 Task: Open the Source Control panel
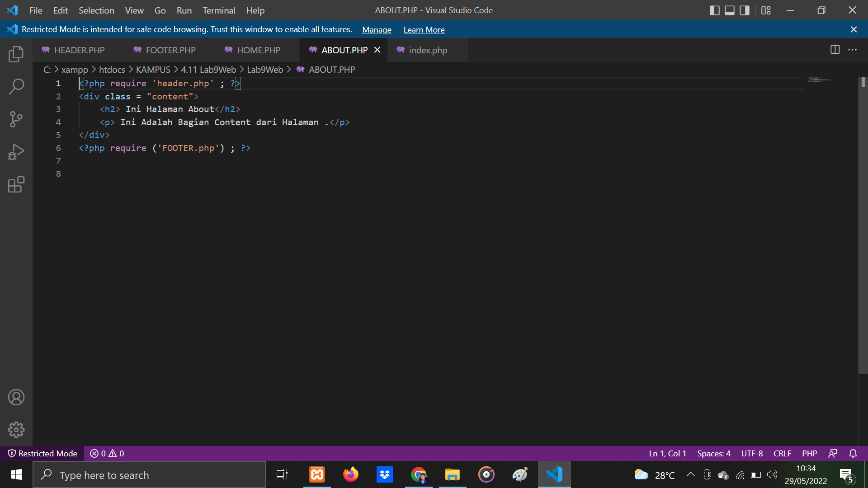(x=16, y=119)
